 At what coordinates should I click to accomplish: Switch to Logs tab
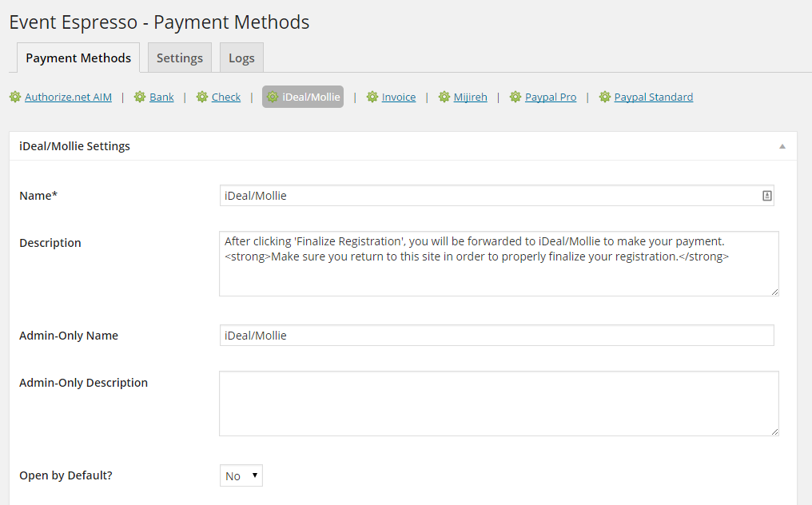pos(242,58)
